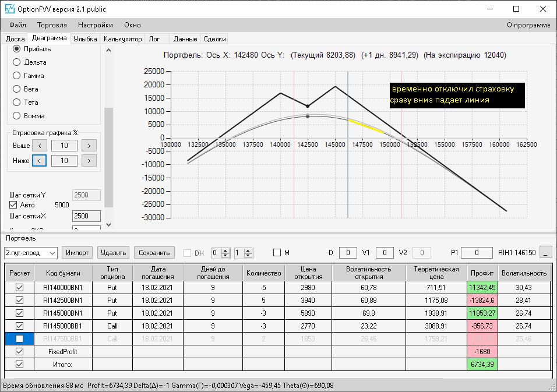
Task: Check the M checkbox
Action: point(277,253)
